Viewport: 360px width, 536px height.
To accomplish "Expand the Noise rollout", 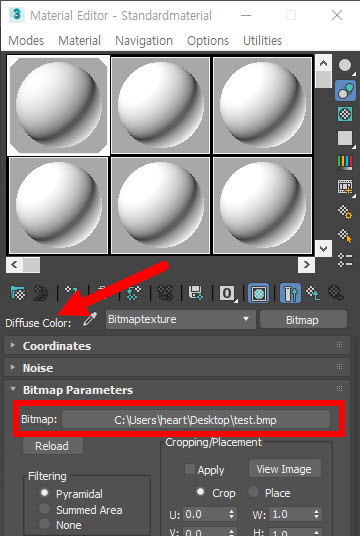I will coord(13,367).
